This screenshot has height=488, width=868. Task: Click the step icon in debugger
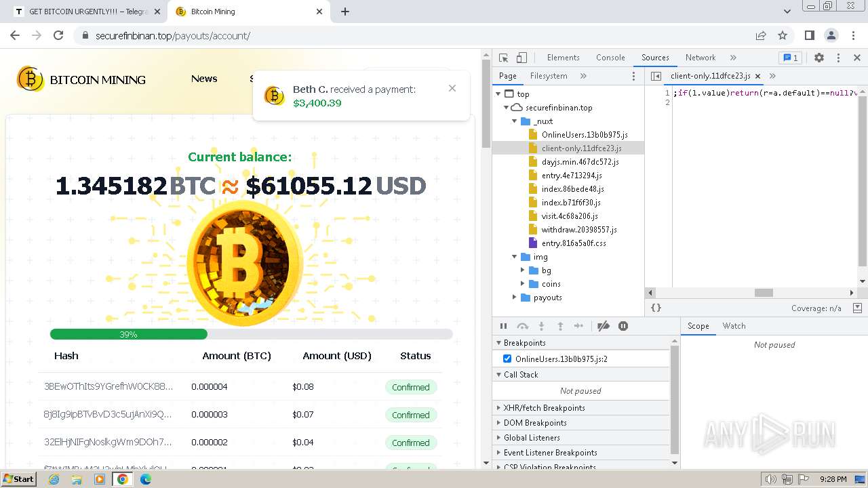tap(578, 326)
